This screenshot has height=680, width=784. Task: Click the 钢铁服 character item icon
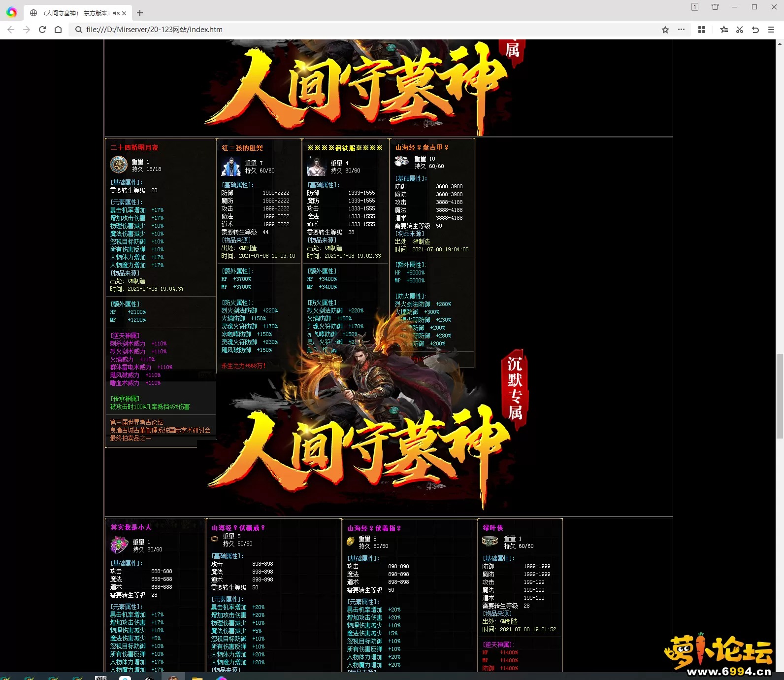click(316, 167)
